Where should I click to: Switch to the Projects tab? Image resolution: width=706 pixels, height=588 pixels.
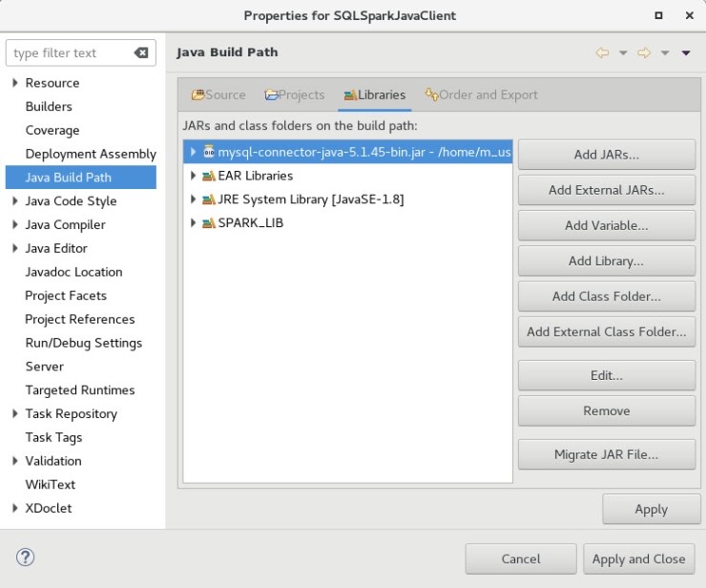click(295, 95)
